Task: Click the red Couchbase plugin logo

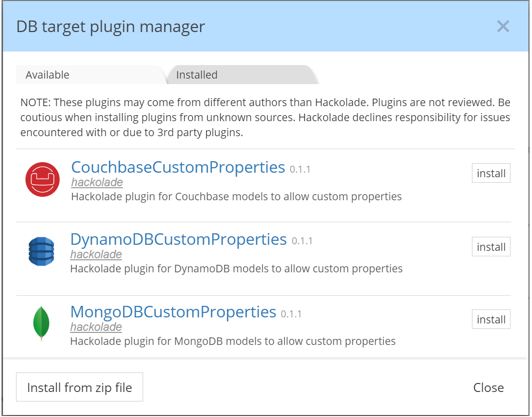Action: click(43, 180)
